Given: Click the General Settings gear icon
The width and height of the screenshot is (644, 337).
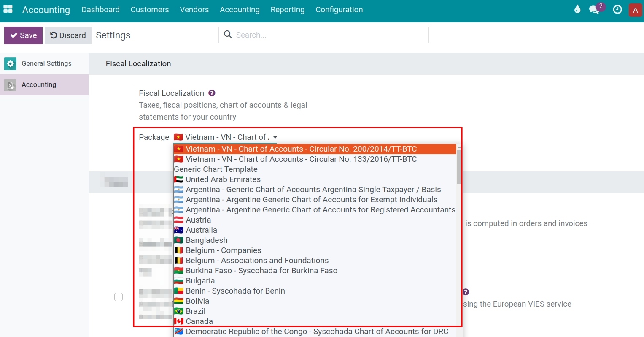Looking at the screenshot, I should (11, 64).
